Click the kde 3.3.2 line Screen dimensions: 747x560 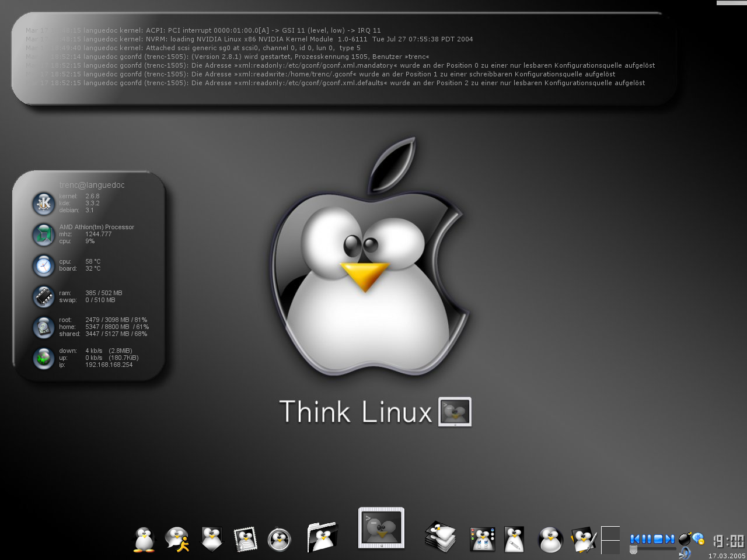(79, 204)
